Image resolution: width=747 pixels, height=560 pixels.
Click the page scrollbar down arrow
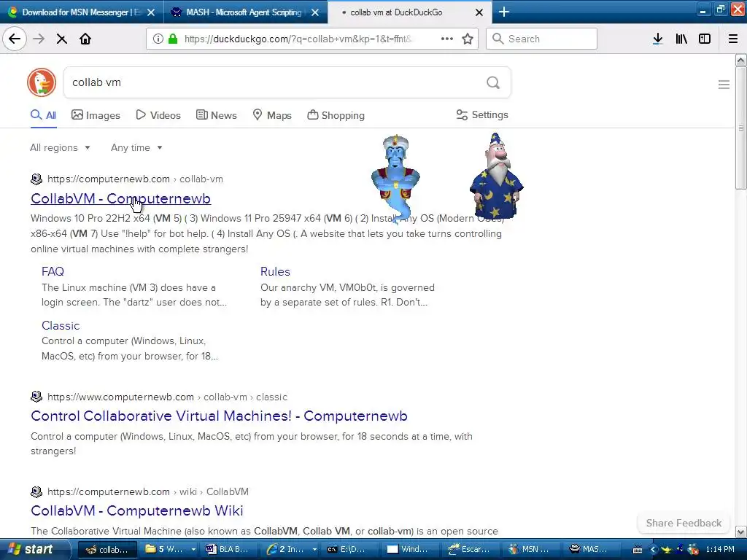point(741,532)
